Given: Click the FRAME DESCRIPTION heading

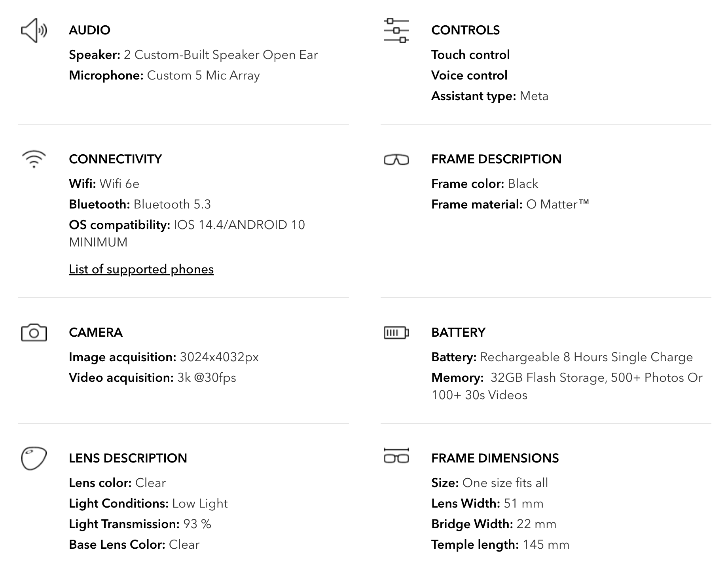Looking at the screenshot, I should (496, 159).
